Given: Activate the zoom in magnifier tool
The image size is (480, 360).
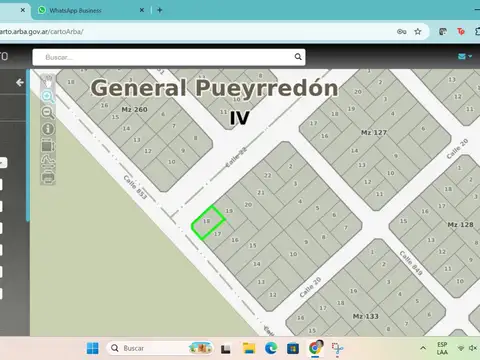Looking at the screenshot, I should click(x=48, y=97).
